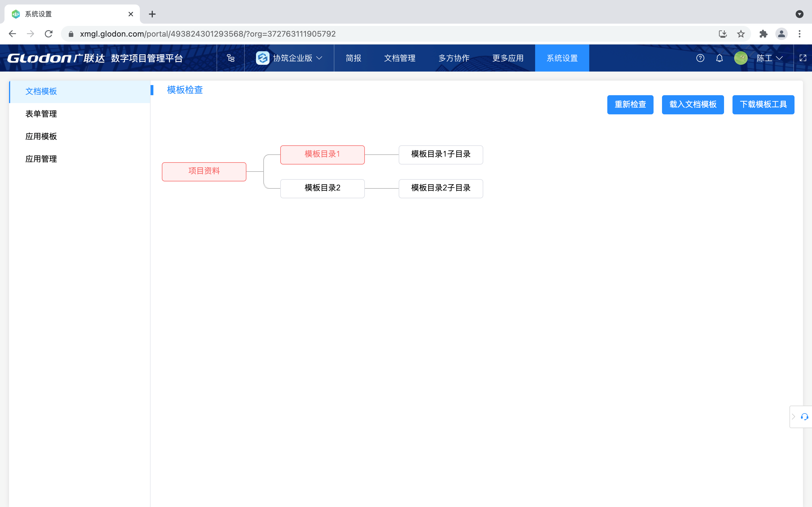The width and height of the screenshot is (812, 507).
Task: Open the customer service headset icon
Action: click(804, 417)
